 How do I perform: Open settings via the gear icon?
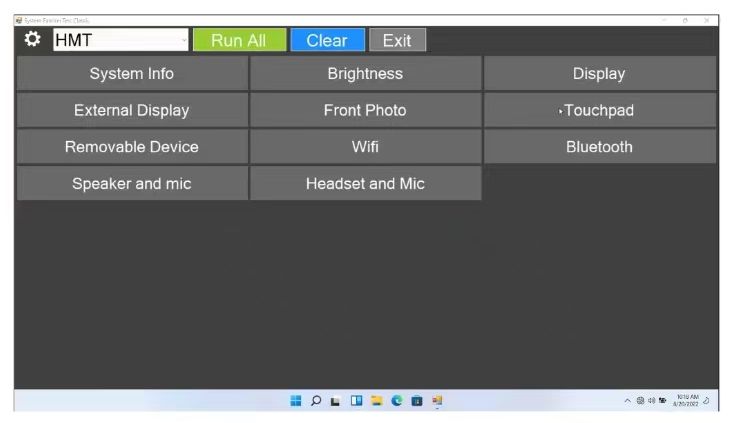(32, 40)
